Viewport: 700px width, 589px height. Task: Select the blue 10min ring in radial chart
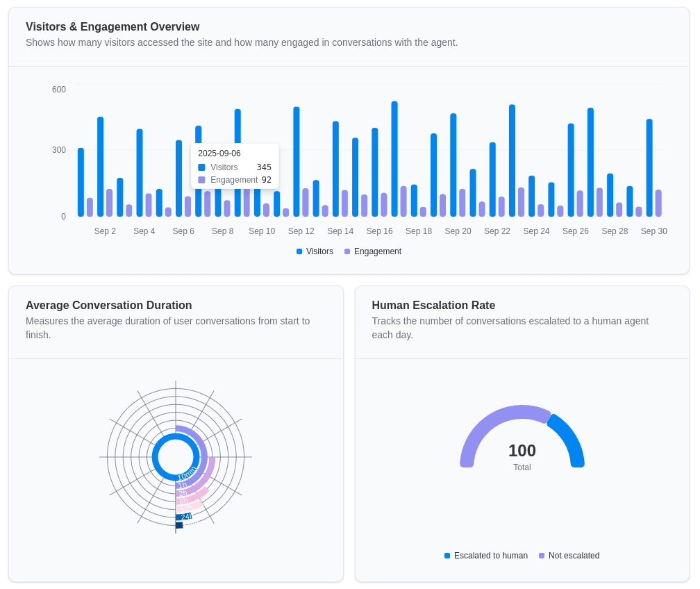click(x=155, y=457)
